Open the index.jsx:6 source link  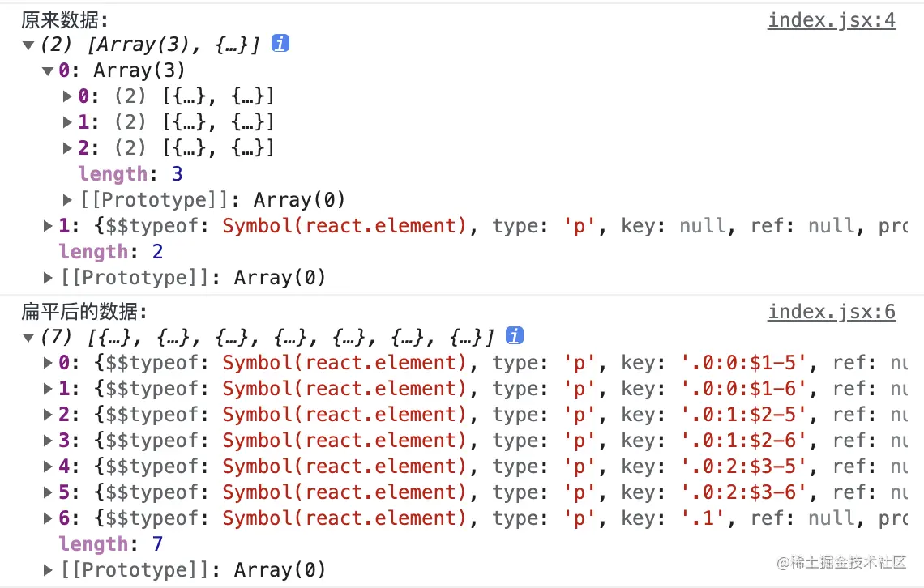(832, 312)
